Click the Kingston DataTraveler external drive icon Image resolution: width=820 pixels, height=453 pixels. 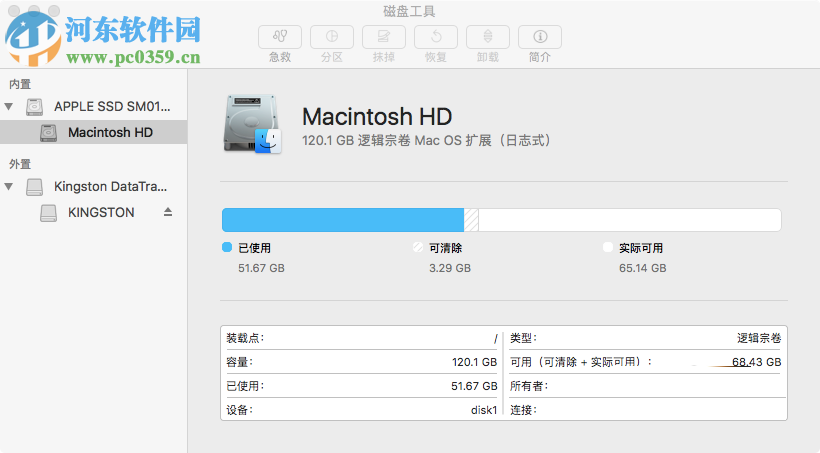point(35,187)
